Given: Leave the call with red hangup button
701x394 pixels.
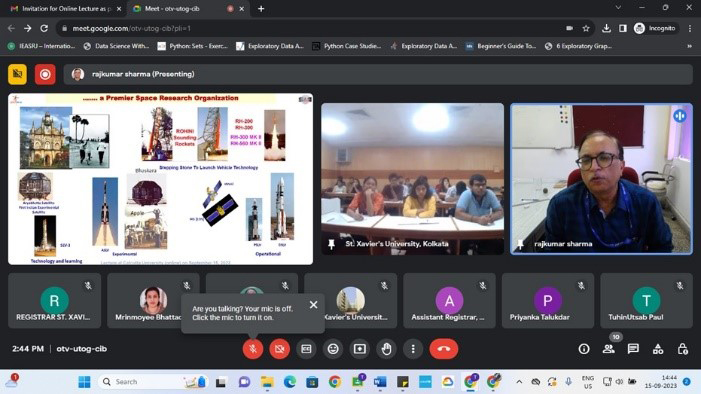Looking at the screenshot, I should 444,349.
